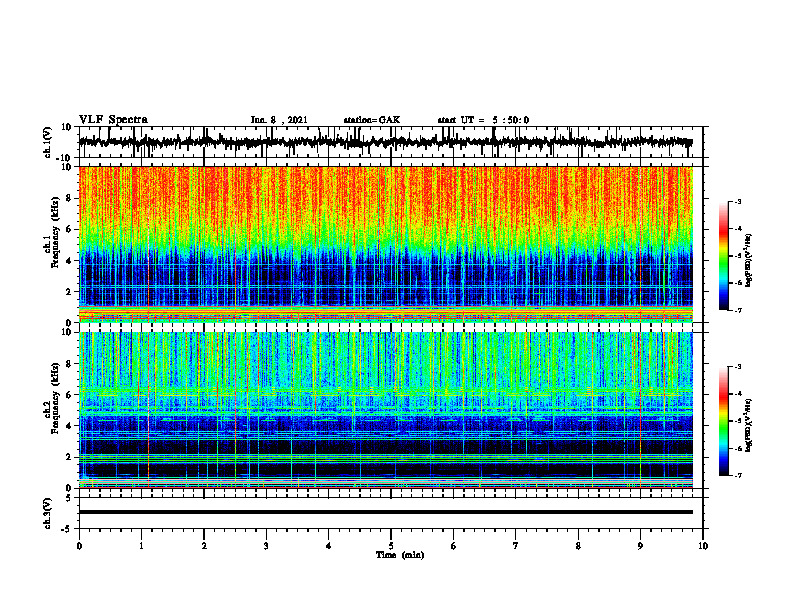This screenshot has height=612, width=792.
Task: Click time axis tick label "1"
Action: (x=141, y=546)
